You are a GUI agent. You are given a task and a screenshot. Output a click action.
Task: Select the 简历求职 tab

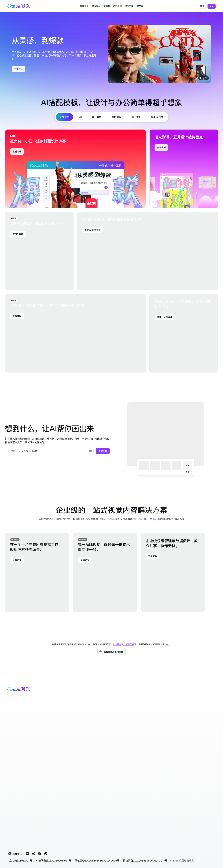tap(136, 117)
